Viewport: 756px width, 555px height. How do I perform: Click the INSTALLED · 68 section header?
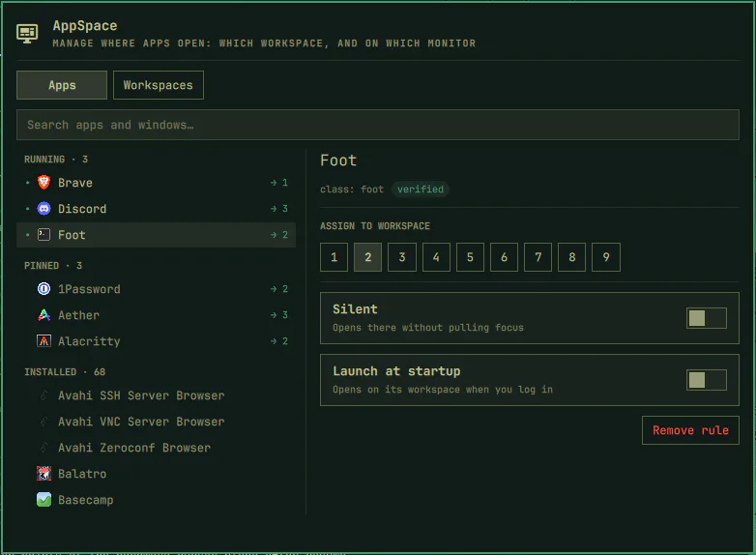(65, 371)
